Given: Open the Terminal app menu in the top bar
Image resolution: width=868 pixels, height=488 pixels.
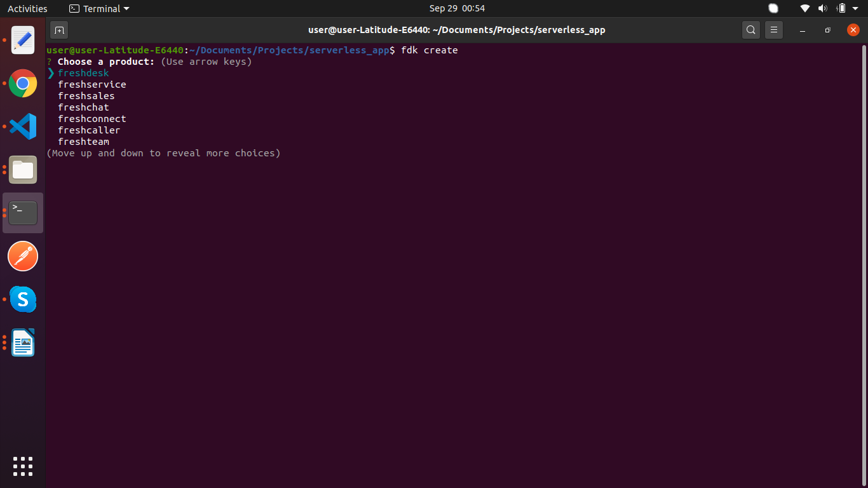Looking at the screenshot, I should coord(98,8).
